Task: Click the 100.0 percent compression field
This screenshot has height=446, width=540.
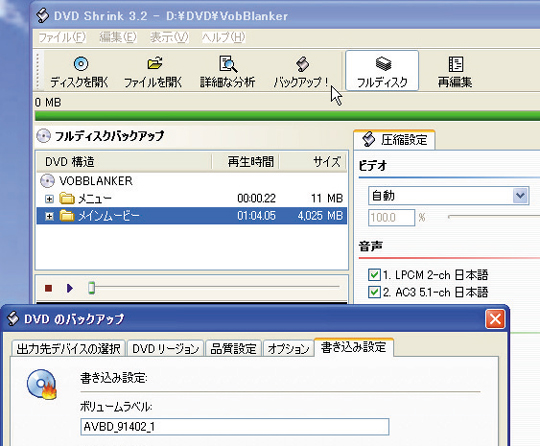Action: click(392, 218)
